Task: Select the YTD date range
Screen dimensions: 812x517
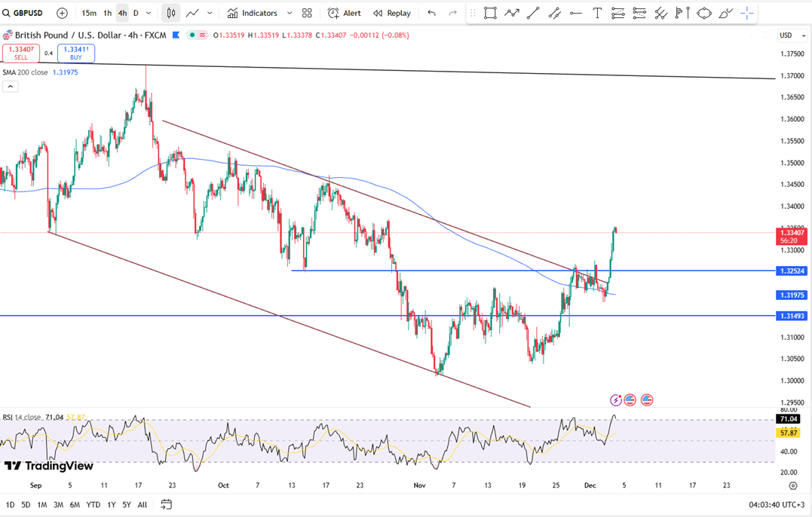Action: point(93,504)
